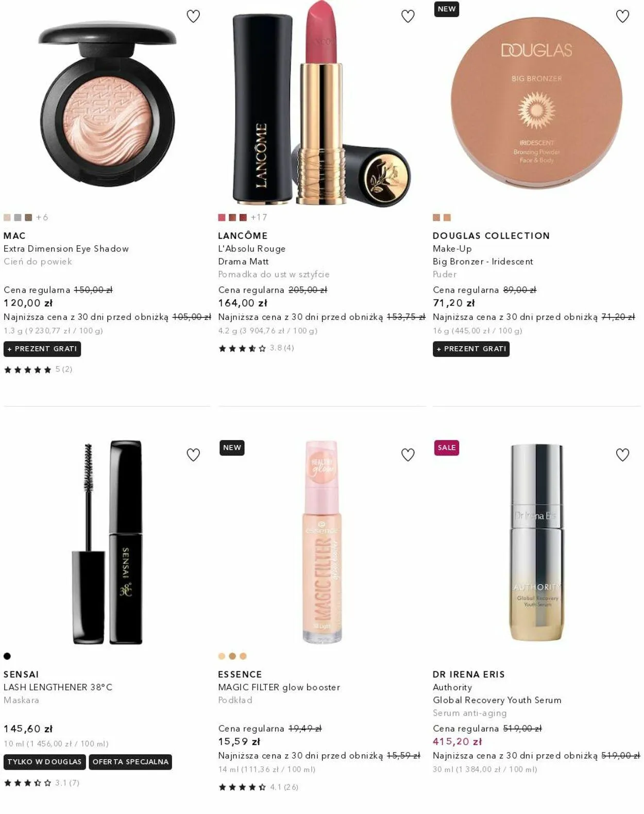The image size is (644, 814).
Task: Save Sensai mascara via heart icon
Action: tap(193, 455)
